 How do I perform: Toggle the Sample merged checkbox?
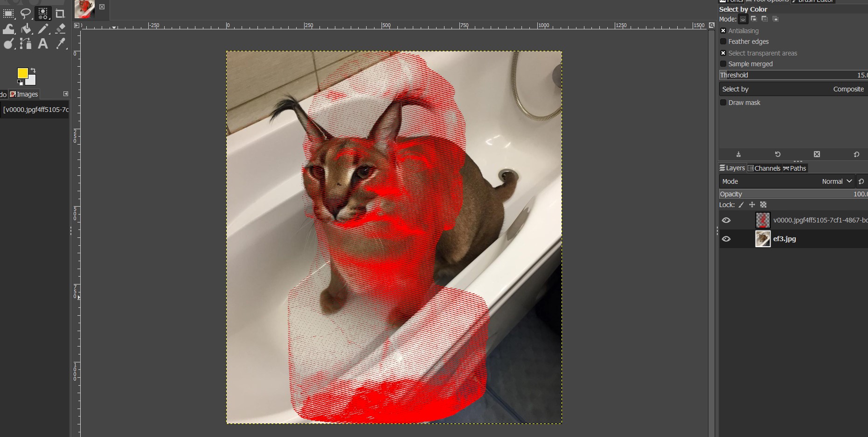(723, 64)
